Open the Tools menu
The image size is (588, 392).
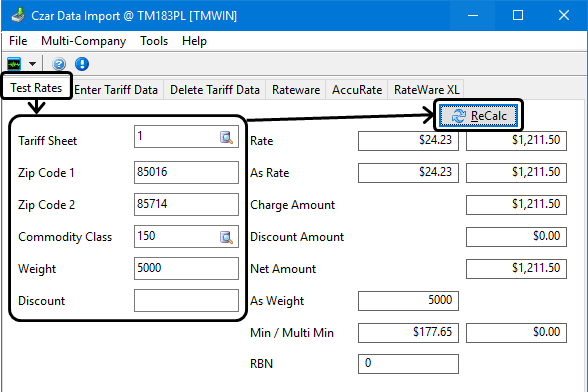click(154, 41)
